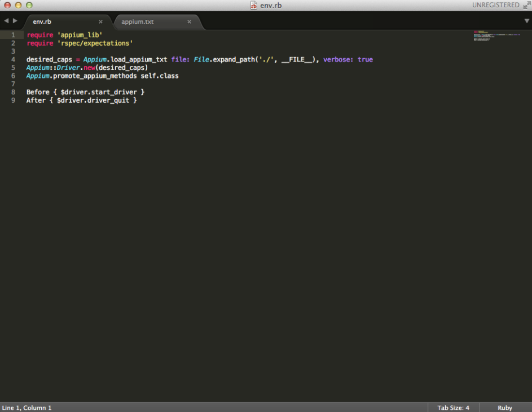Click $driver.start_driver in Before block
The width and height of the screenshot is (532, 412).
click(x=99, y=93)
